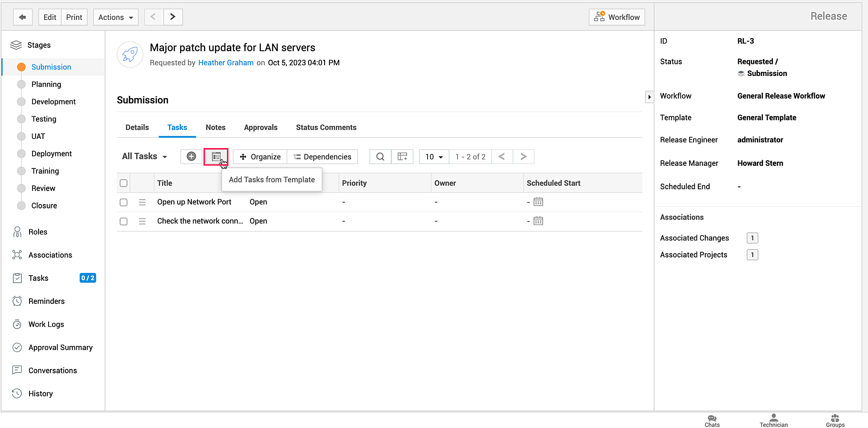Expand the All Tasks filter dropdown
The width and height of the screenshot is (868, 428).
point(145,156)
